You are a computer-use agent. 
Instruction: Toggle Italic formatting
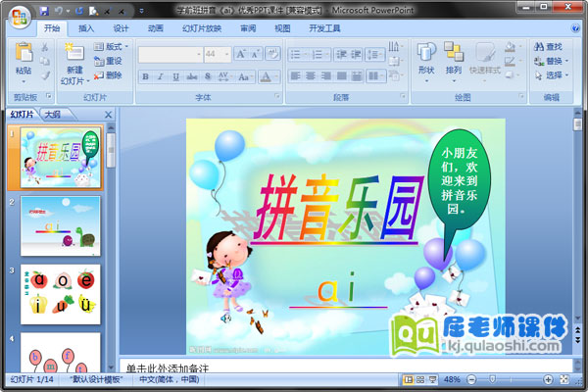click(x=160, y=76)
